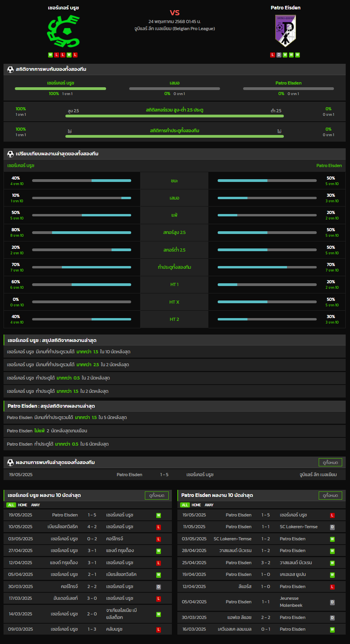Click the VS label at top center

click(175, 13)
